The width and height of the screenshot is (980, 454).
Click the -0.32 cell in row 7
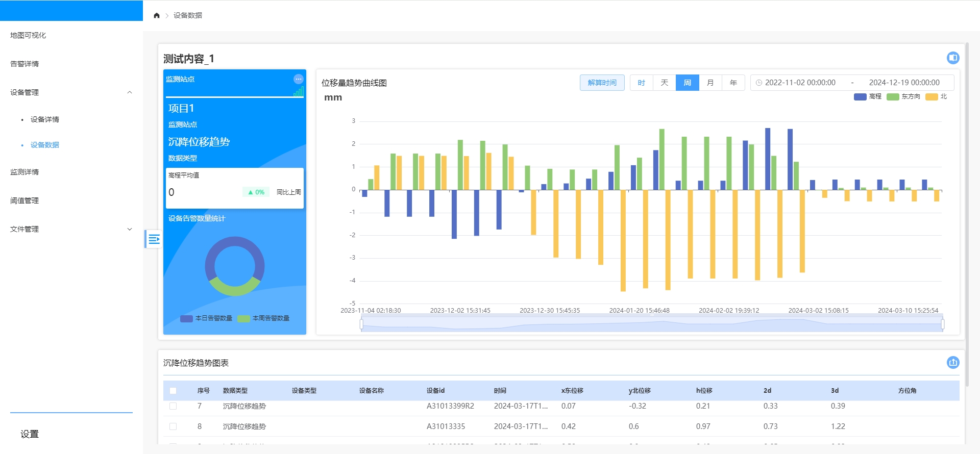(x=638, y=406)
